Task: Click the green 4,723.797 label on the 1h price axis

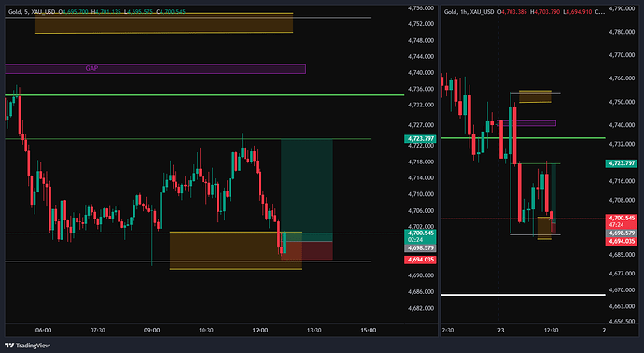Action: click(x=622, y=163)
